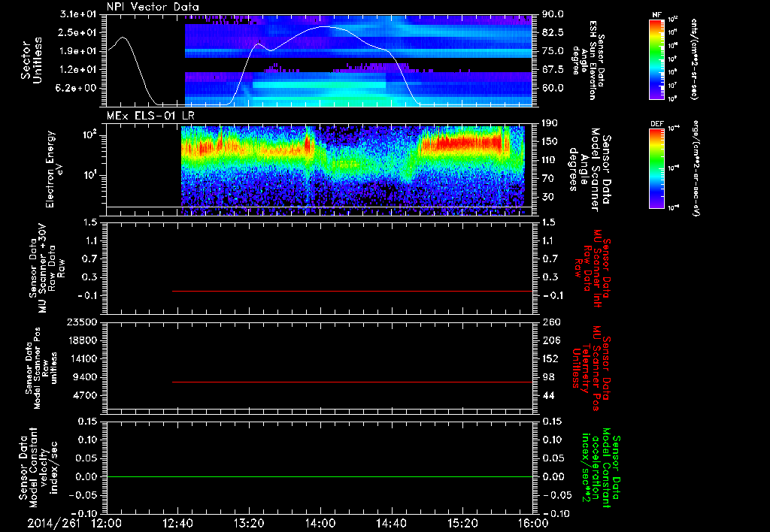
Task: Click the 23500 scanner position tick label
Action: point(82,322)
